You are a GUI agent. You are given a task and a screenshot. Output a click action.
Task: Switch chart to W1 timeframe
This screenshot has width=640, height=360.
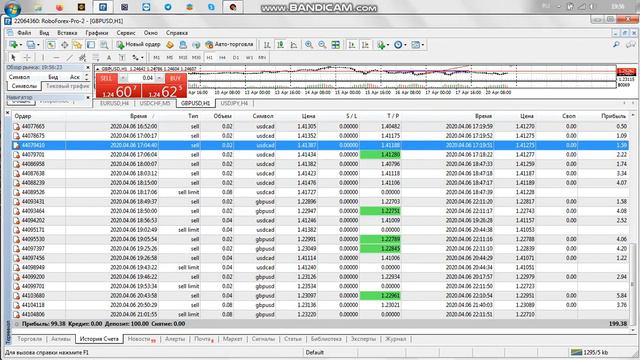[x=249, y=58]
